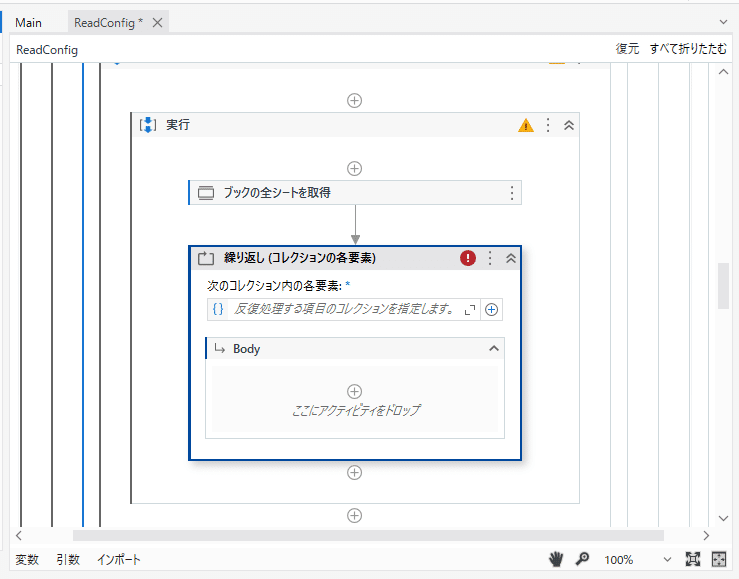Click the ブックの全シートを取得 activity icon
The image size is (739, 579).
(x=206, y=193)
